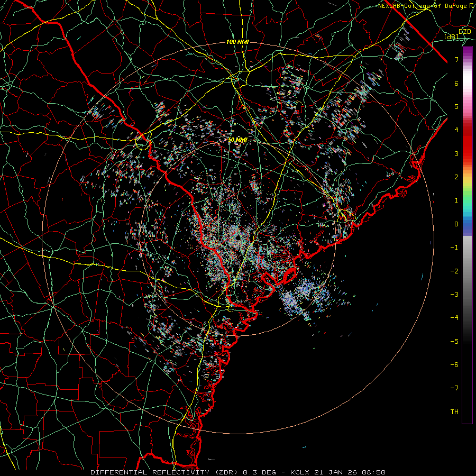Click the '-7' value on the color scale
Image resolution: width=476 pixels, height=476 pixels.
(x=454, y=388)
